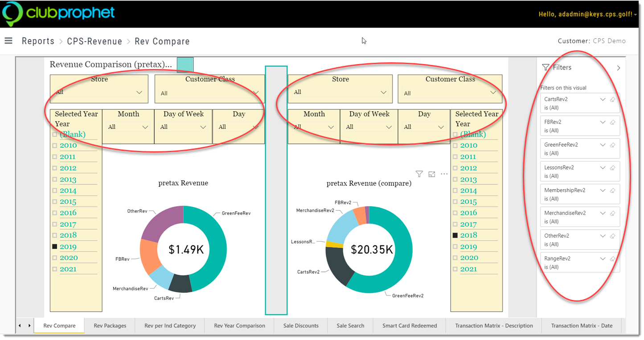Open the adadmin user account menu
644x340 pixels.
pyautogui.click(x=588, y=14)
